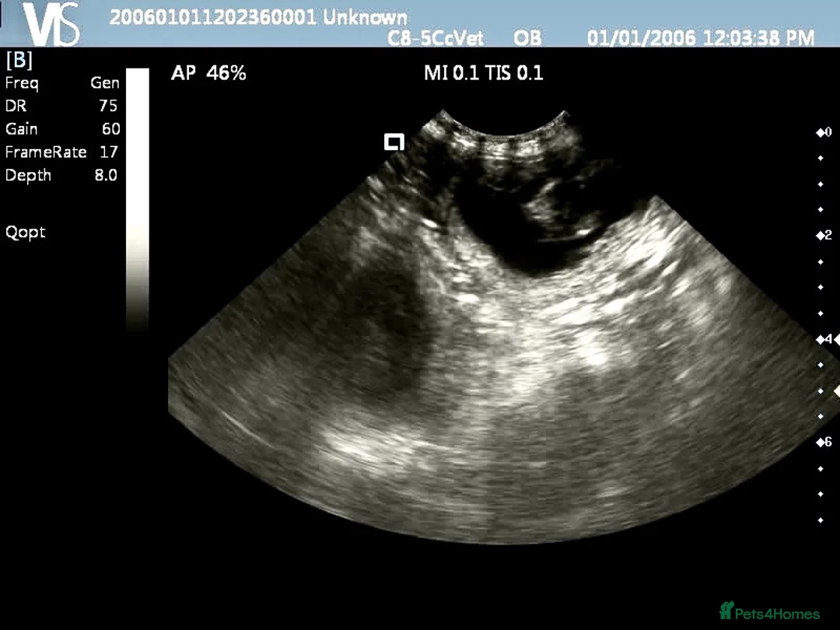
Task: Click the probe orientation square marker
Action: 394,142
